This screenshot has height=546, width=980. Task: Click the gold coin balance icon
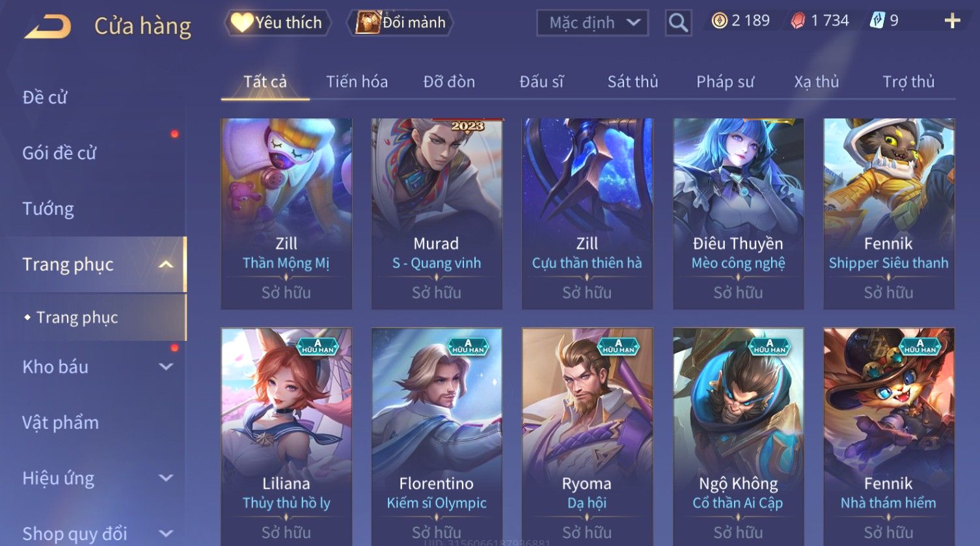tap(719, 21)
